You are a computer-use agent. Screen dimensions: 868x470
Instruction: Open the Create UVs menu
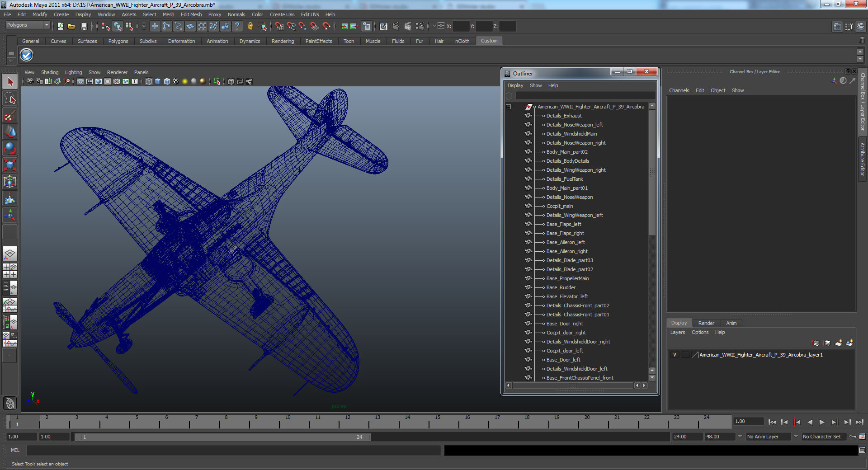click(x=282, y=14)
